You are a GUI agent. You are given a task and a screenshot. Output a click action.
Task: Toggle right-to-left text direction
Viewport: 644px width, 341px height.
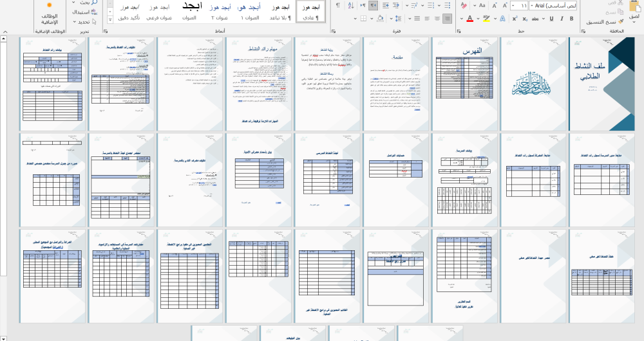click(x=373, y=6)
